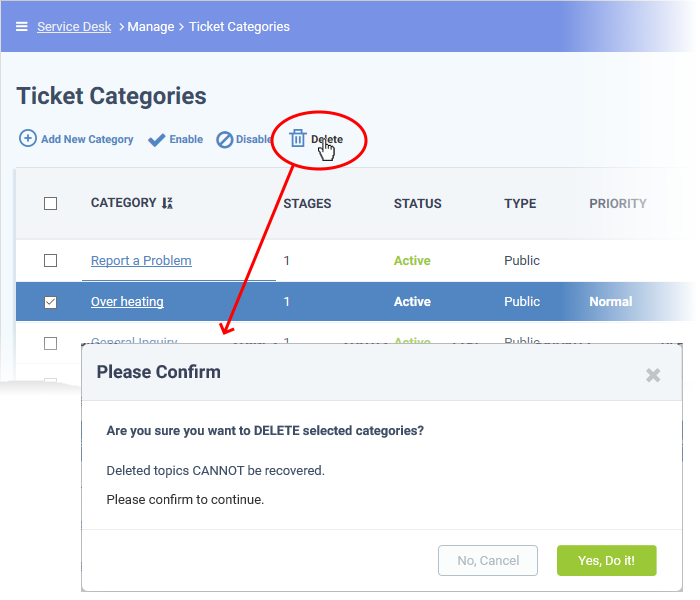The image size is (700, 600).
Task: Confirm deletion with Yes, Do it!
Action: [606, 560]
